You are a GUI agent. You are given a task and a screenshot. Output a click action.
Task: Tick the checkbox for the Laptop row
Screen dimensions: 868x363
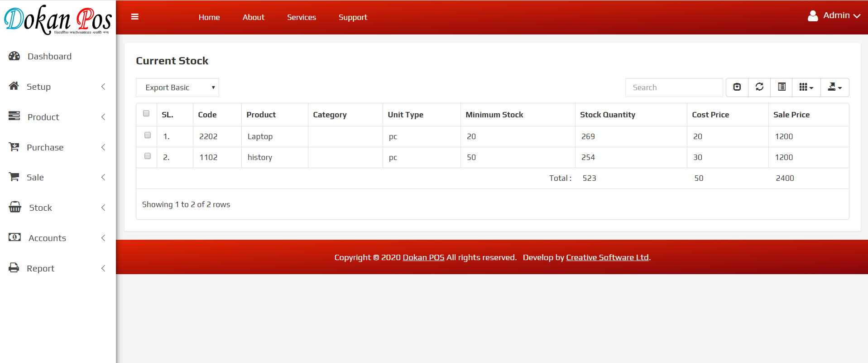pos(148,135)
